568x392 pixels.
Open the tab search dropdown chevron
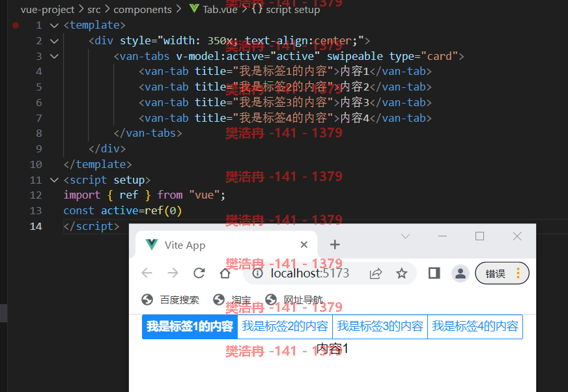405,236
